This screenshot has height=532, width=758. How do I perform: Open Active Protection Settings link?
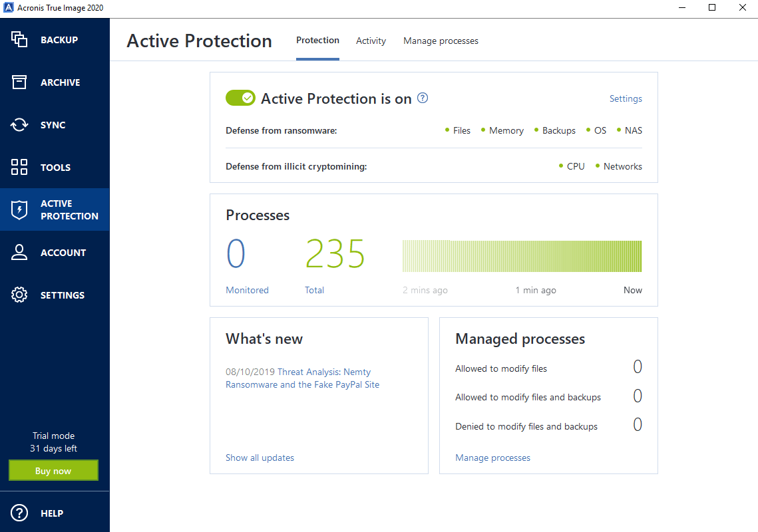626,98
